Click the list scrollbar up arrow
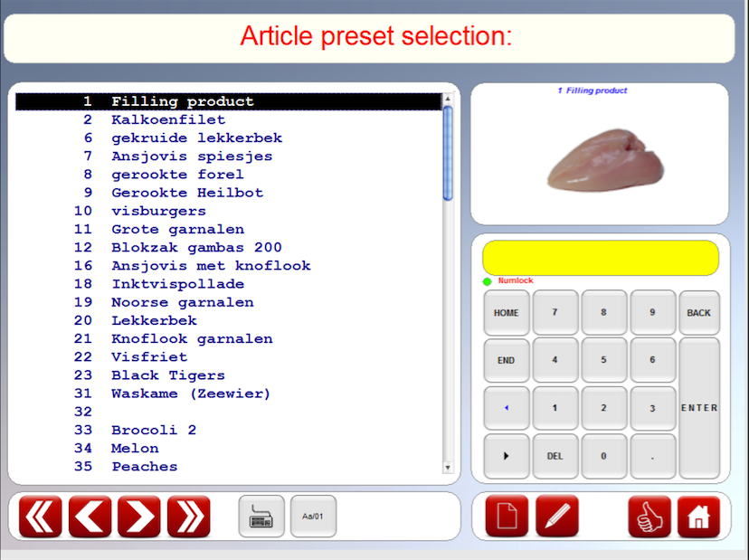Screen dimensions: 749x560 click(x=448, y=99)
